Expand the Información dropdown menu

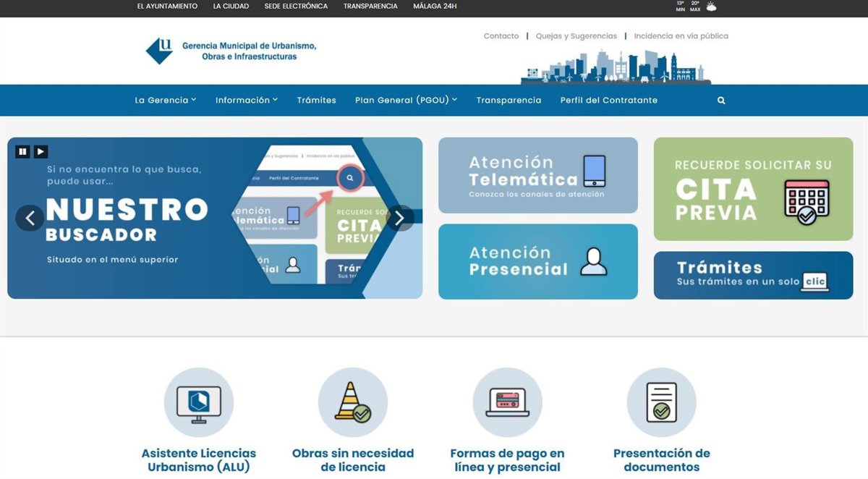pyautogui.click(x=246, y=101)
